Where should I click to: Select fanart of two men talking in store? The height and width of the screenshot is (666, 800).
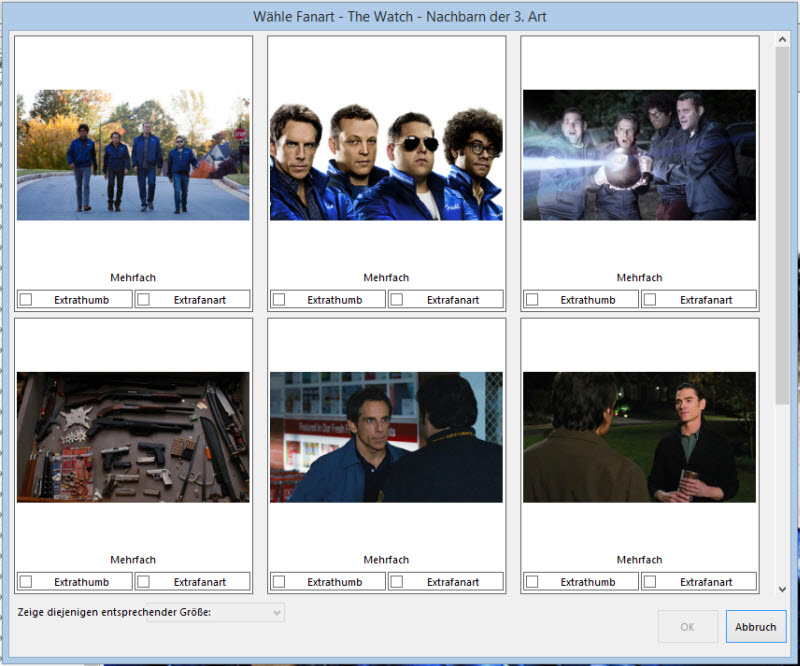pyautogui.click(x=386, y=437)
